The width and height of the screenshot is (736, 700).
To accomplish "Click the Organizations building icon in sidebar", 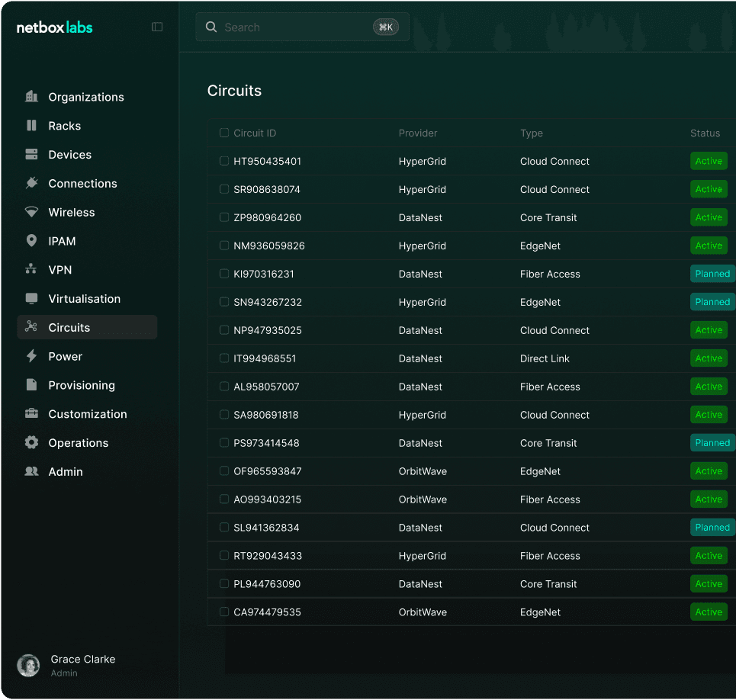I will [31, 97].
